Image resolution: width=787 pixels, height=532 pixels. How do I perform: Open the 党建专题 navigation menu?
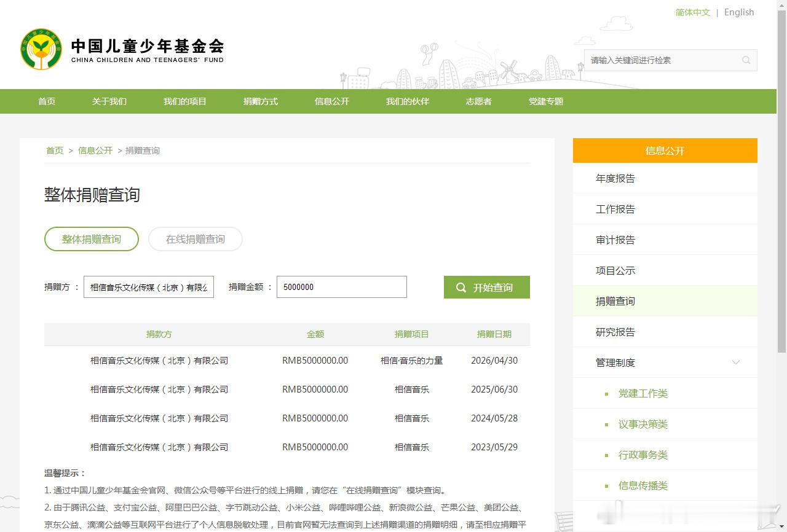pyautogui.click(x=546, y=101)
